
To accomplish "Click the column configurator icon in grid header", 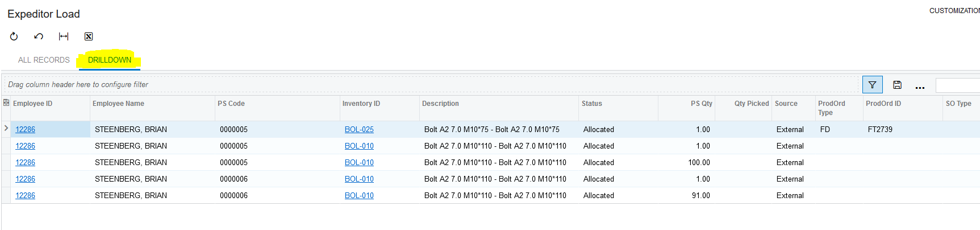I will 6,103.
